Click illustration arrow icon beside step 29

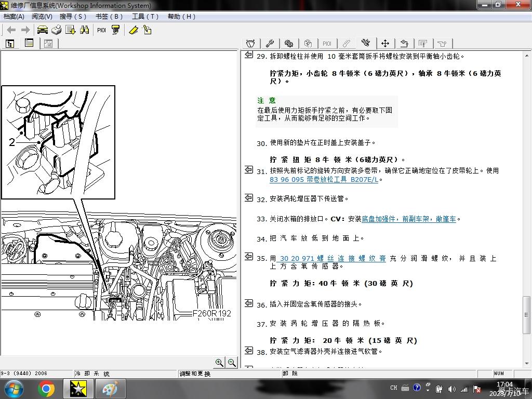click(249, 54)
